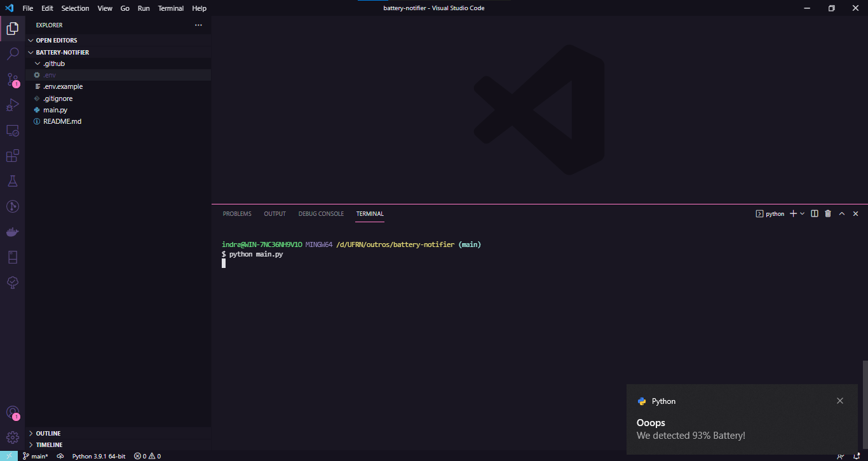Open the Search view in activity bar
This screenshot has height=461, width=868.
coord(12,54)
